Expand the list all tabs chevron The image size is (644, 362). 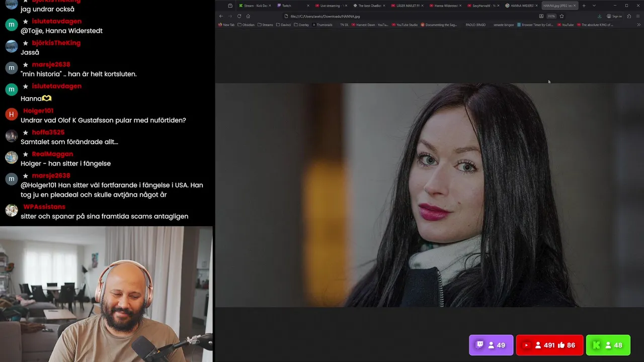point(594,6)
